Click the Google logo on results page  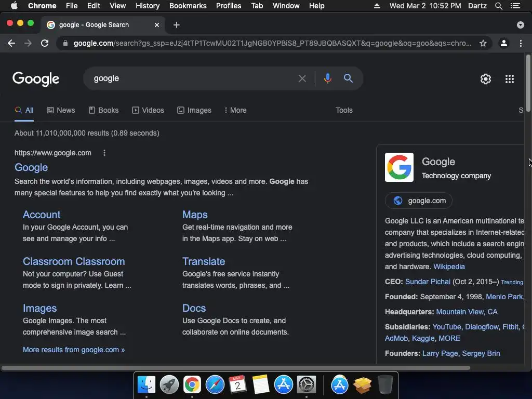36,79
